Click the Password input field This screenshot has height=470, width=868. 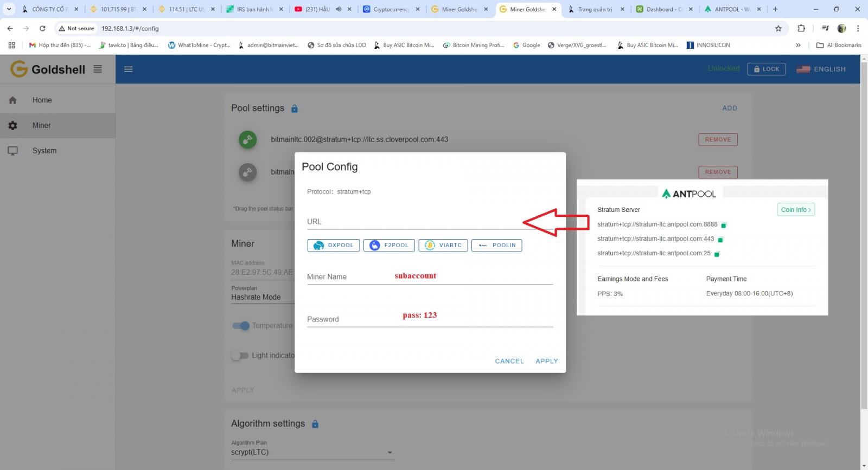pos(430,319)
